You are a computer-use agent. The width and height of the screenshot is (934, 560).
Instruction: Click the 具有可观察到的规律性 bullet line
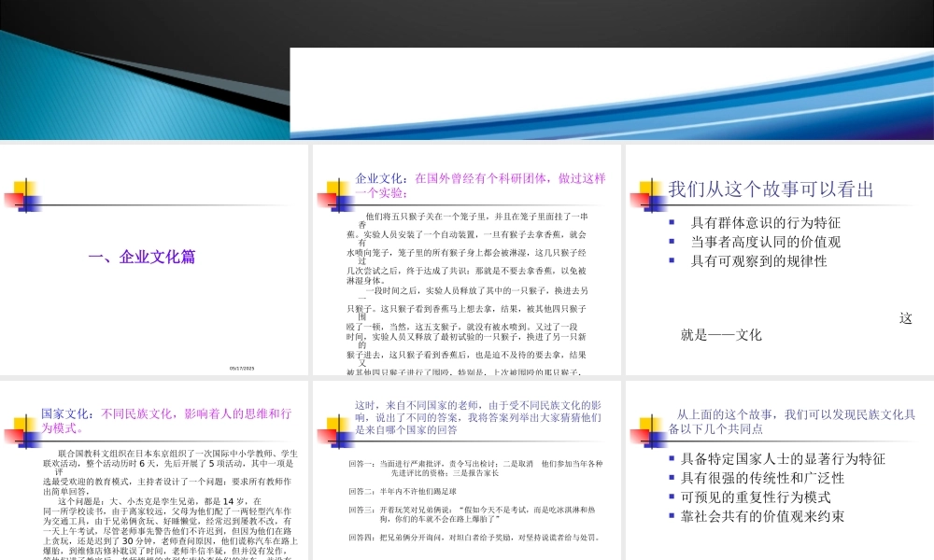(x=758, y=260)
